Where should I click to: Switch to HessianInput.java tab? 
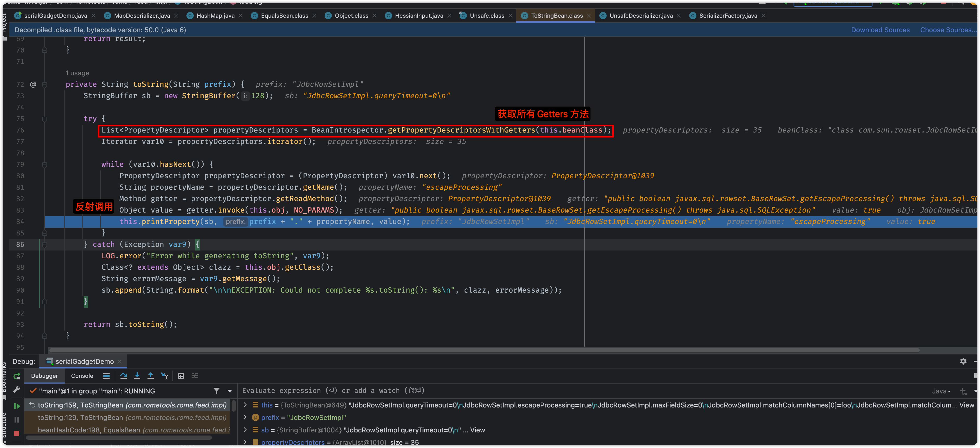click(419, 16)
